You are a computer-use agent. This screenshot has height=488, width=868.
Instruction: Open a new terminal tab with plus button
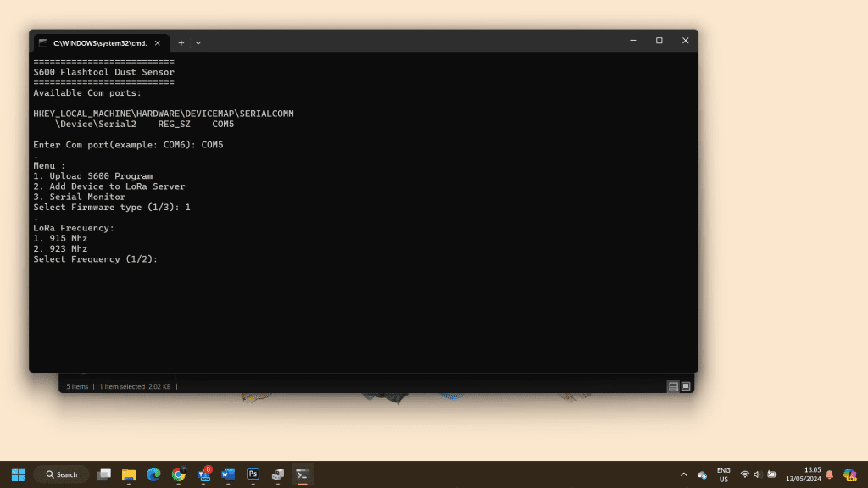tap(181, 42)
